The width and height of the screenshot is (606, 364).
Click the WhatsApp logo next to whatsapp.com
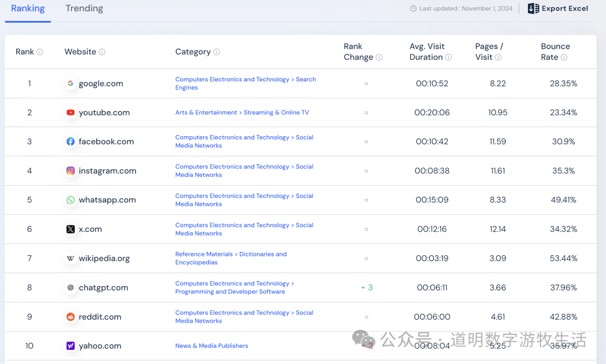coord(70,200)
